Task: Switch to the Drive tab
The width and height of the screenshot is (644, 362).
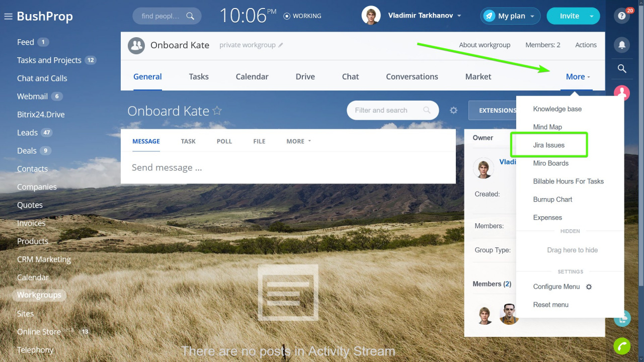Action: tap(305, 77)
